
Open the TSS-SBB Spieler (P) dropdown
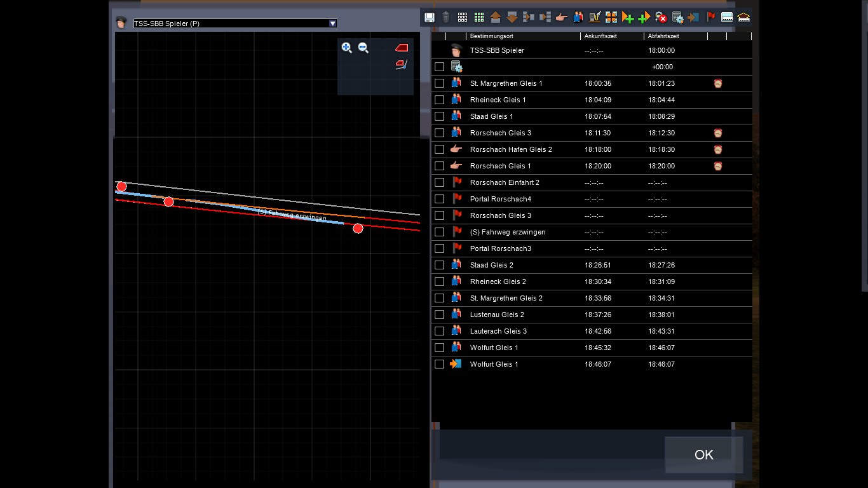332,24
